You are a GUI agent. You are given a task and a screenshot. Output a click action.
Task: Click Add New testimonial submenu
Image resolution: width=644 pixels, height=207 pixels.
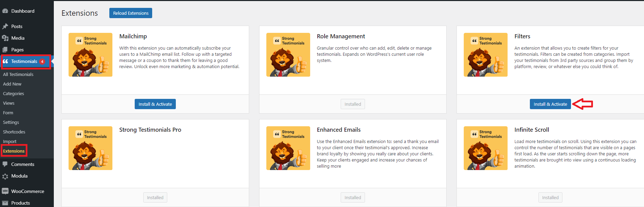(x=12, y=84)
